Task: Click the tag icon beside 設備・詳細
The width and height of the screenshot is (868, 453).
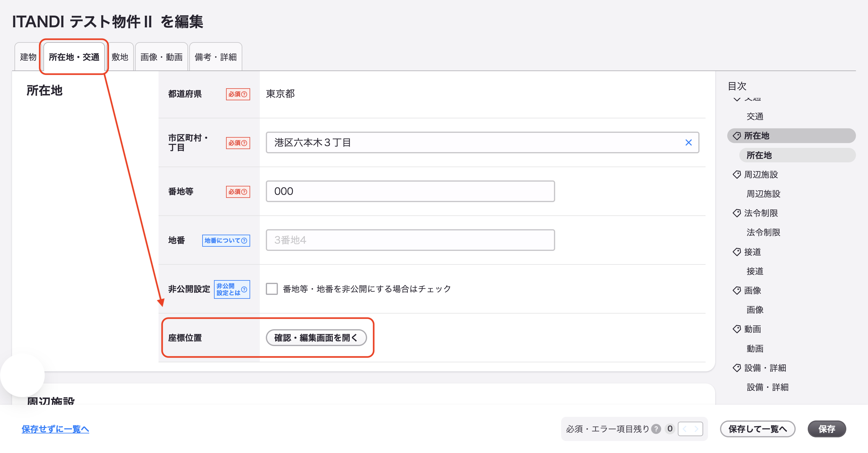Action: 737,368
